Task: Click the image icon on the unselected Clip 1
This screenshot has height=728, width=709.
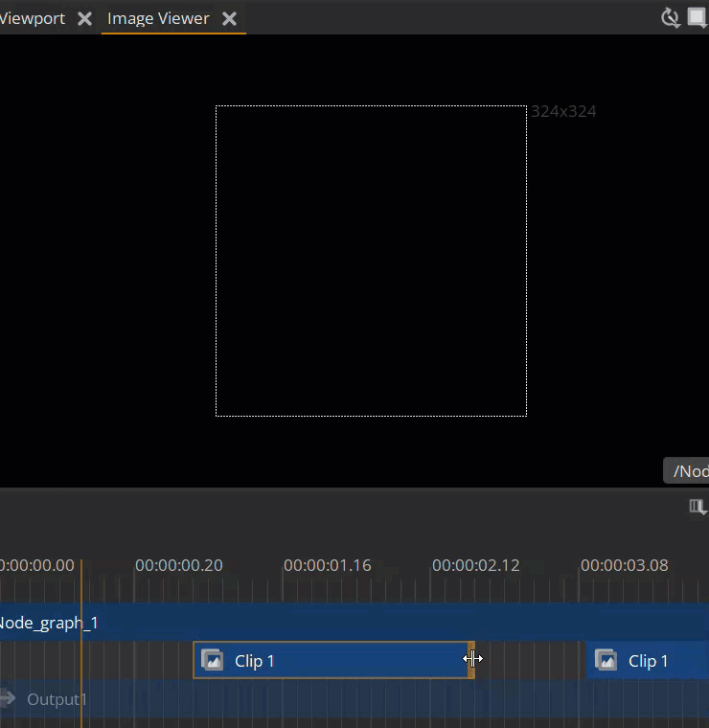Action: click(606, 660)
